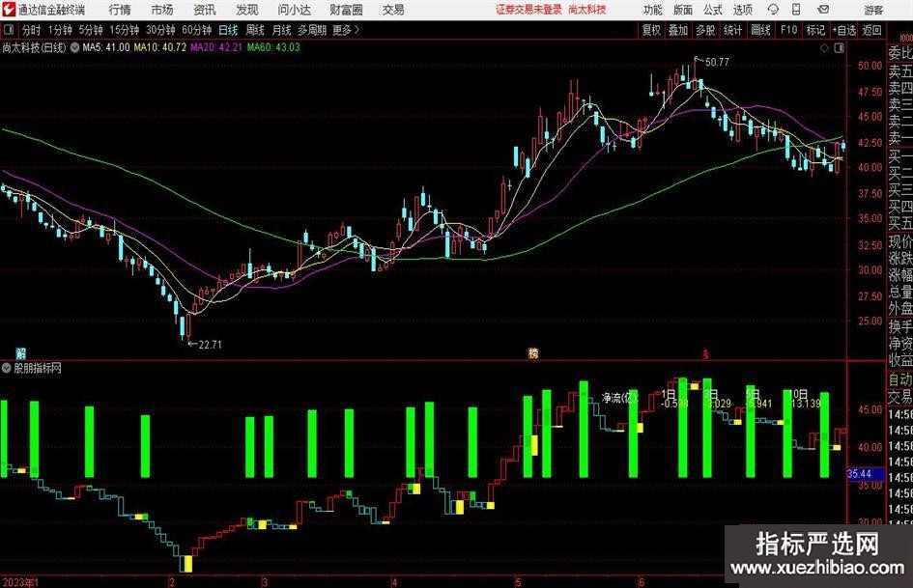Open the 行情 menu

click(x=120, y=10)
